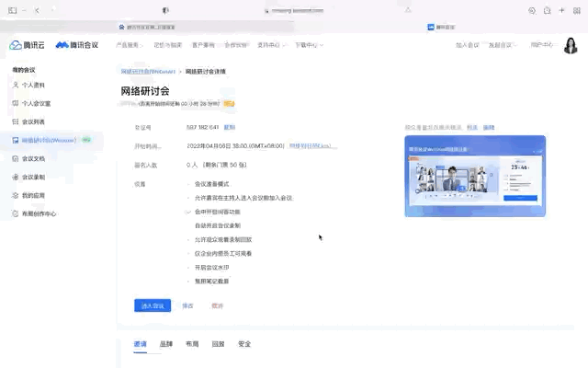Expand the 发起会议 dropdown in header
588x368 pixels.
coord(503,45)
